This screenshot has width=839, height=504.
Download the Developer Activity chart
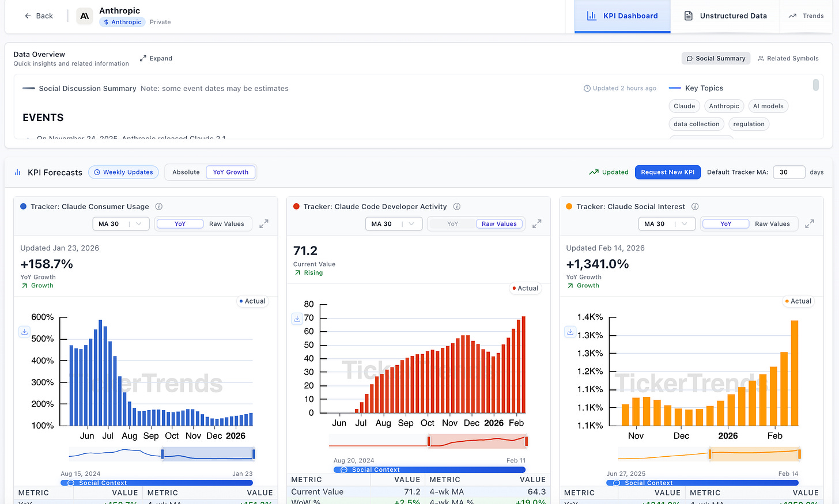coord(297,319)
